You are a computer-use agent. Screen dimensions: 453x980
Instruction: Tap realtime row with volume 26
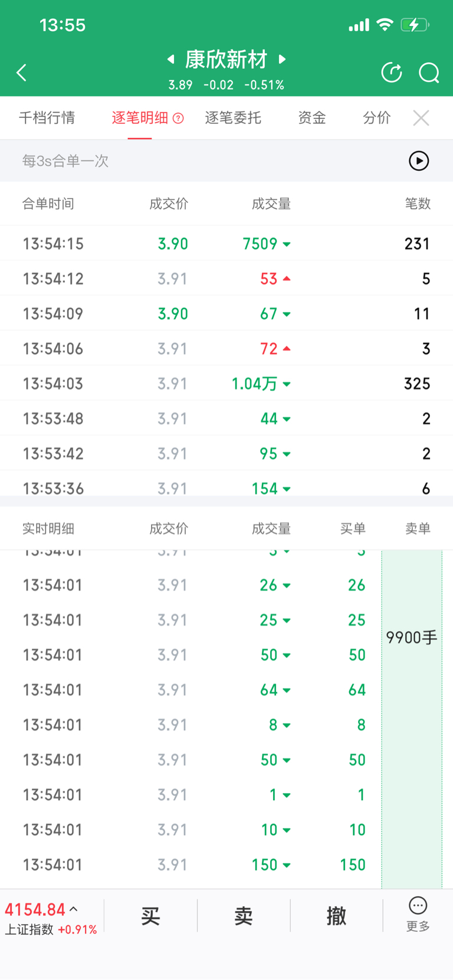191,585
